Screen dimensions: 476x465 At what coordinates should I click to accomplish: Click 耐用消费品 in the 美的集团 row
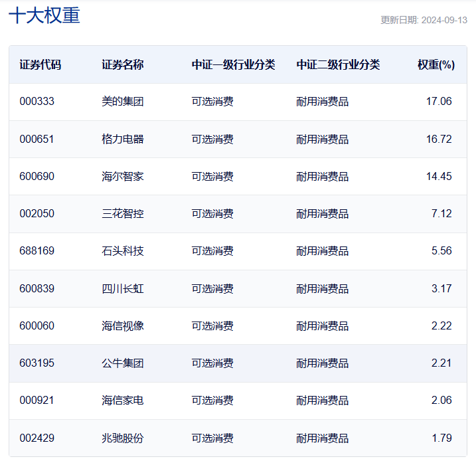click(x=322, y=101)
